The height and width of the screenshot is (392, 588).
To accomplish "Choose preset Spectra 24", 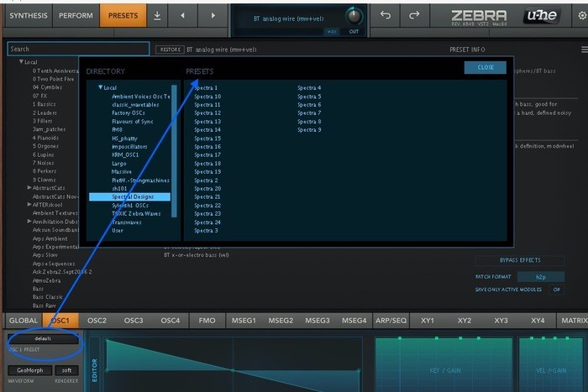I will [207, 222].
